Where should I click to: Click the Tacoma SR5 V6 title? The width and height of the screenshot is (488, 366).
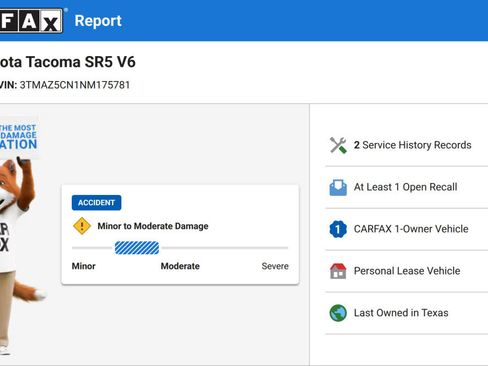point(68,62)
